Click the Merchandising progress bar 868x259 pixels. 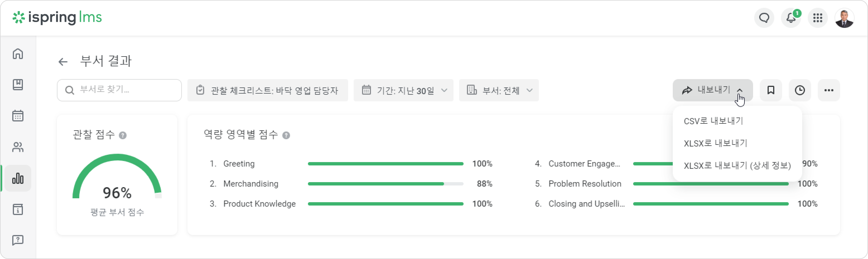tap(385, 184)
